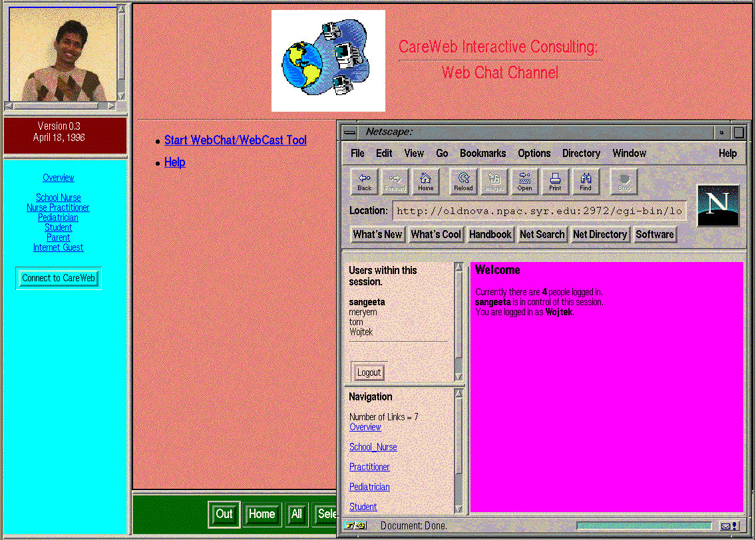The height and width of the screenshot is (540, 756).
Task: Open School_Nurse link in Navigation panel
Action: (373, 447)
